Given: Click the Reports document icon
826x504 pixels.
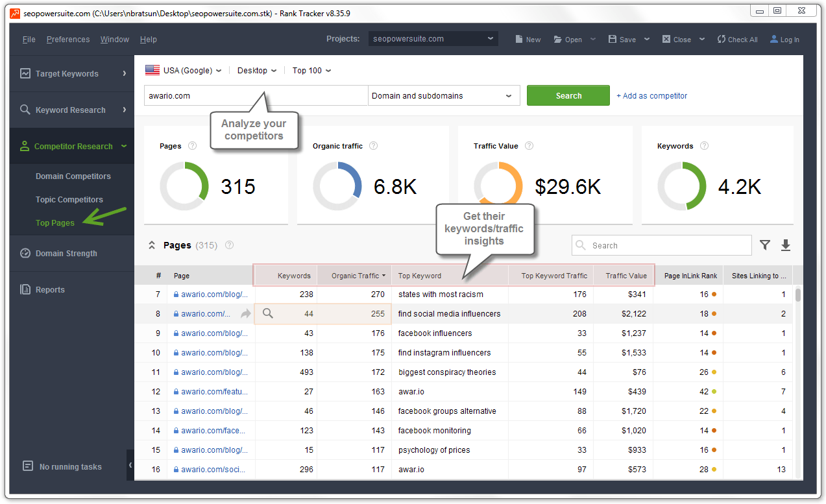Looking at the screenshot, I should pyautogui.click(x=25, y=289).
